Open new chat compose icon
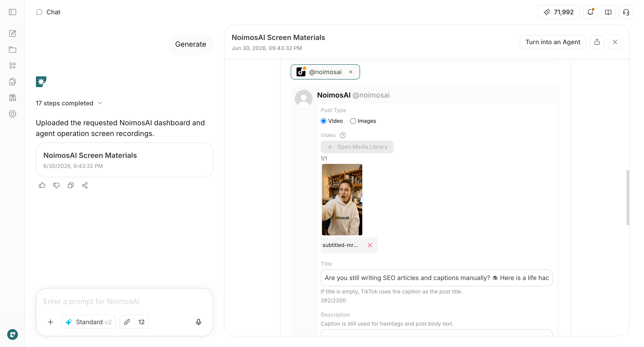Screen dimensions: 644x347 coord(13,33)
